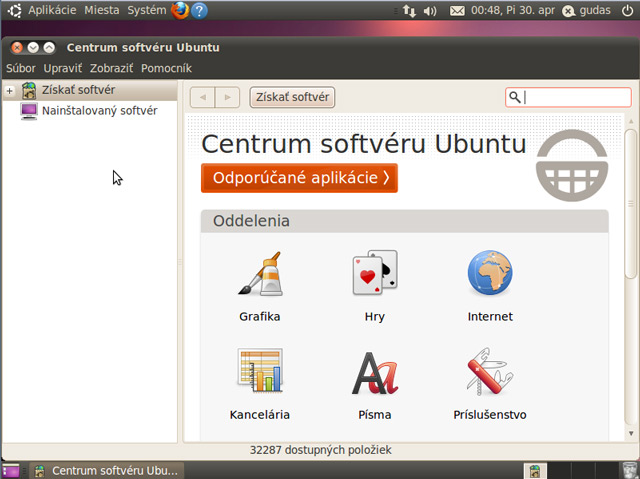Image resolution: width=640 pixels, height=479 pixels.
Task: Click the Odporúčané aplikácie button
Action: click(299, 178)
